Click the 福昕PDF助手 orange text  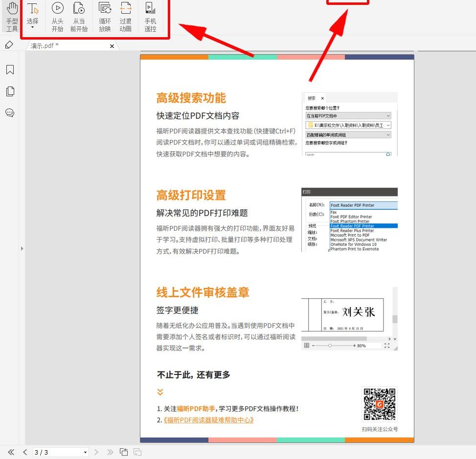196,409
